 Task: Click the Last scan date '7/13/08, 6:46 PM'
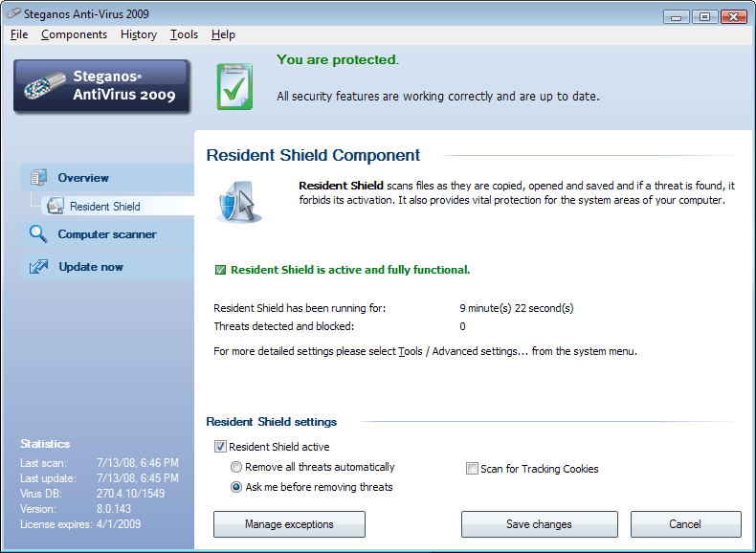(x=138, y=463)
